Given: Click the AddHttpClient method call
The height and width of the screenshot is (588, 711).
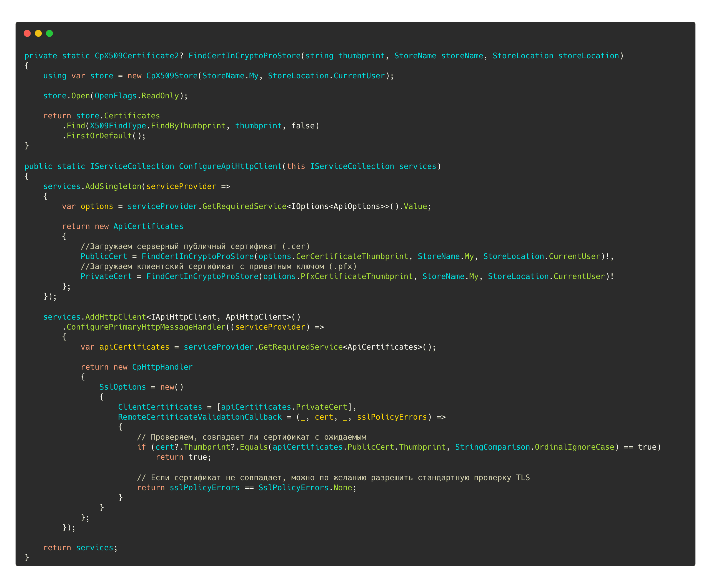Looking at the screenshot, I should click(116, 317).
